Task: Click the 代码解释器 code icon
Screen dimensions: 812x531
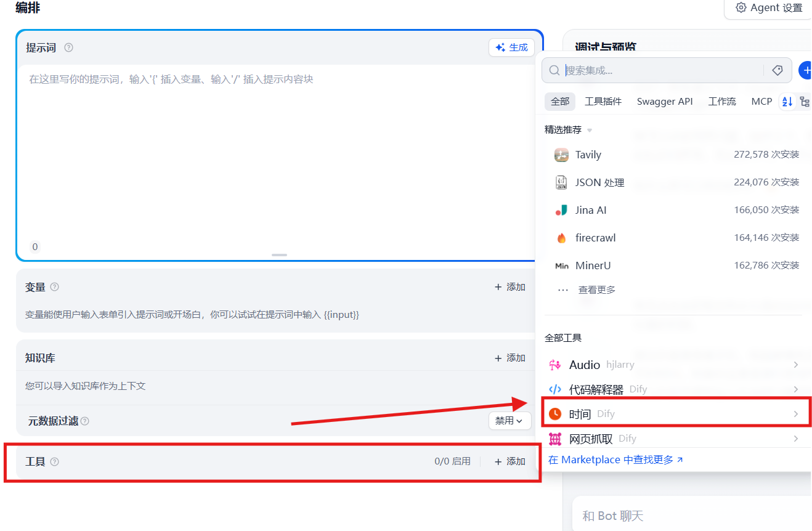Action: 555,389
